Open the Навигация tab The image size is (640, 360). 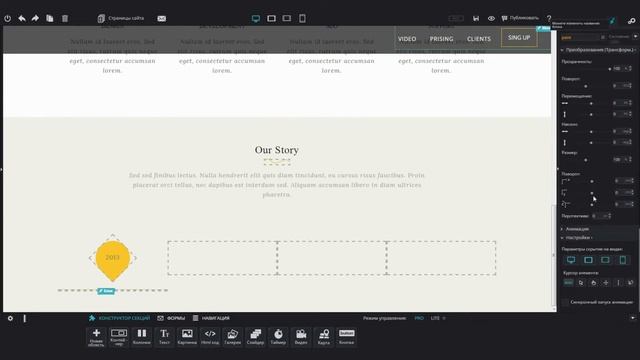click(x=211, y=318)
